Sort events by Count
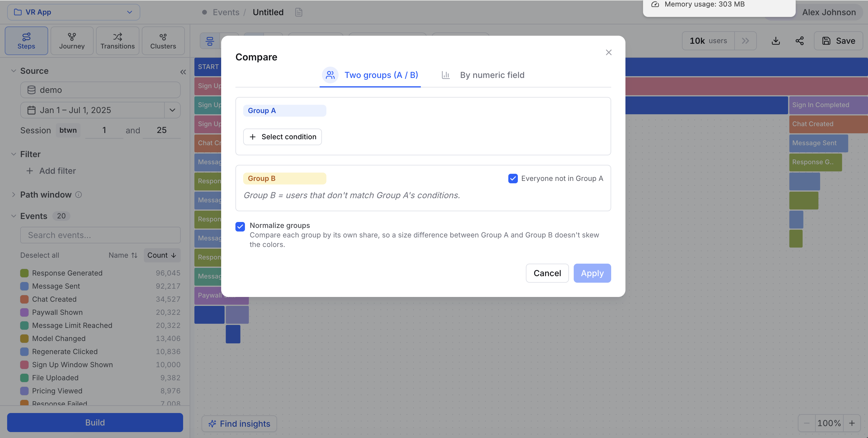 point(162,255)
